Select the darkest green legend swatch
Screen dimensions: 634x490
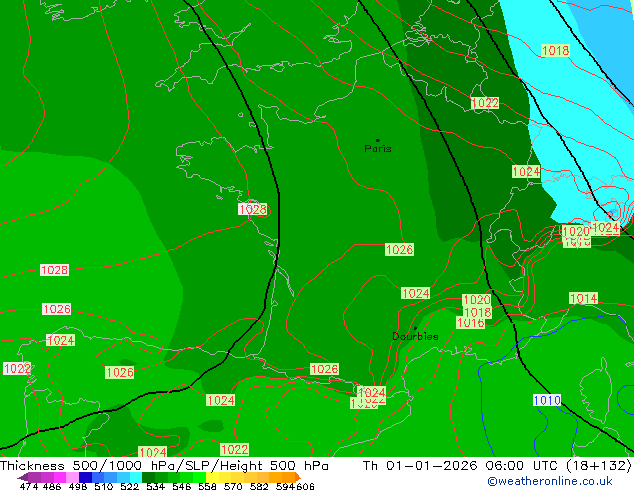pyautogui.click(x=148, y=477)
